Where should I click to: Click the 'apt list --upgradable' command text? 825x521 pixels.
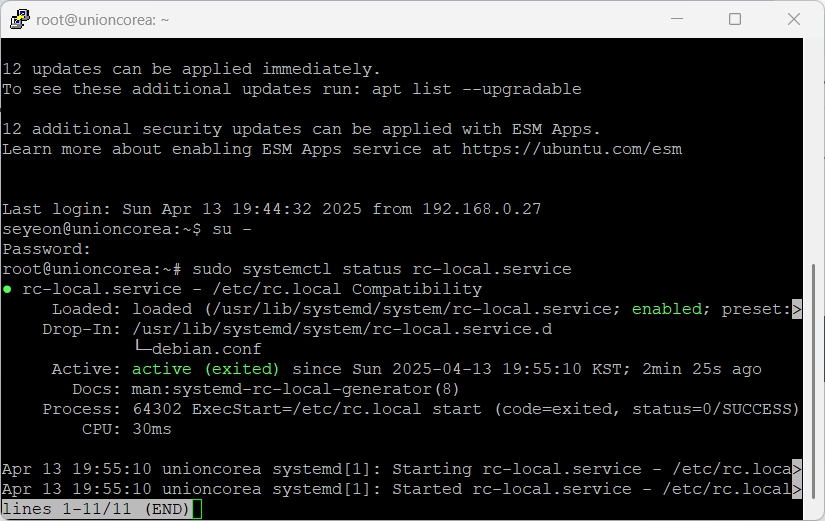pos(477,89)
